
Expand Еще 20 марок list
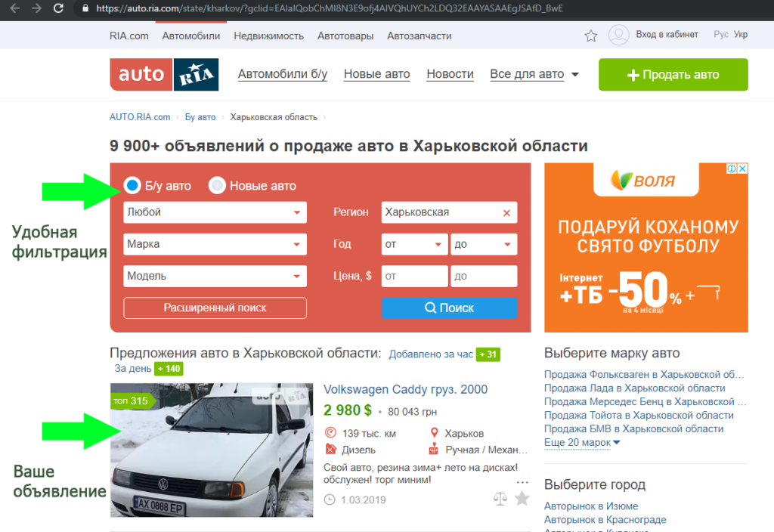581,442
